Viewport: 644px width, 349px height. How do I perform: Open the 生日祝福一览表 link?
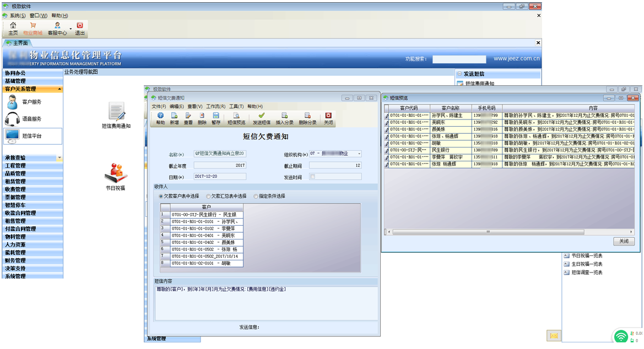pyautogui.click(x=586, y=264)
